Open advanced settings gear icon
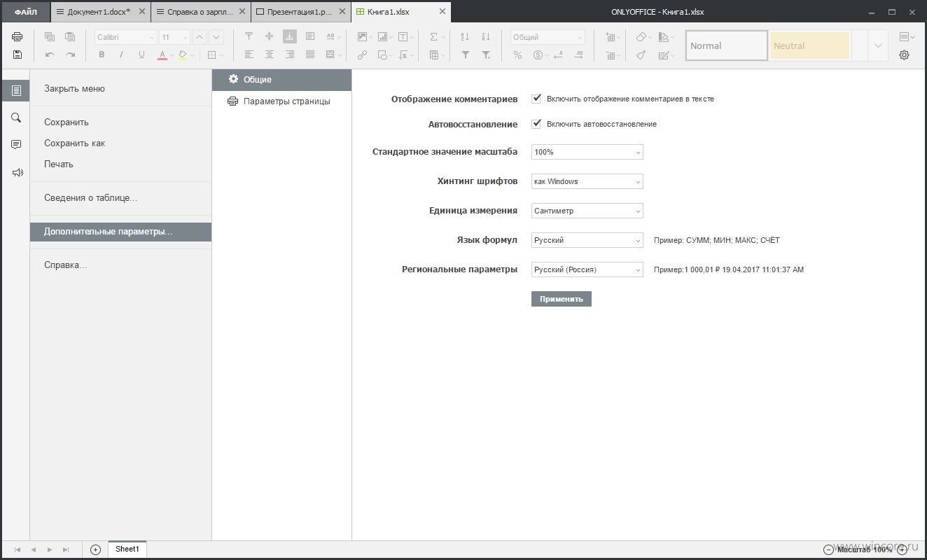927x560 pixels. (x=904, y=55)
